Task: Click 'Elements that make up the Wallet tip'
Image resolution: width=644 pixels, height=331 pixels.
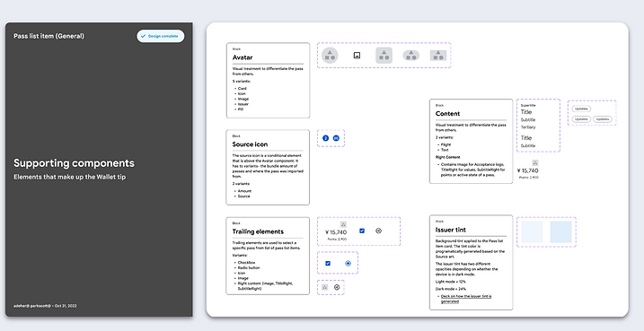Action: tap(70, 178)
